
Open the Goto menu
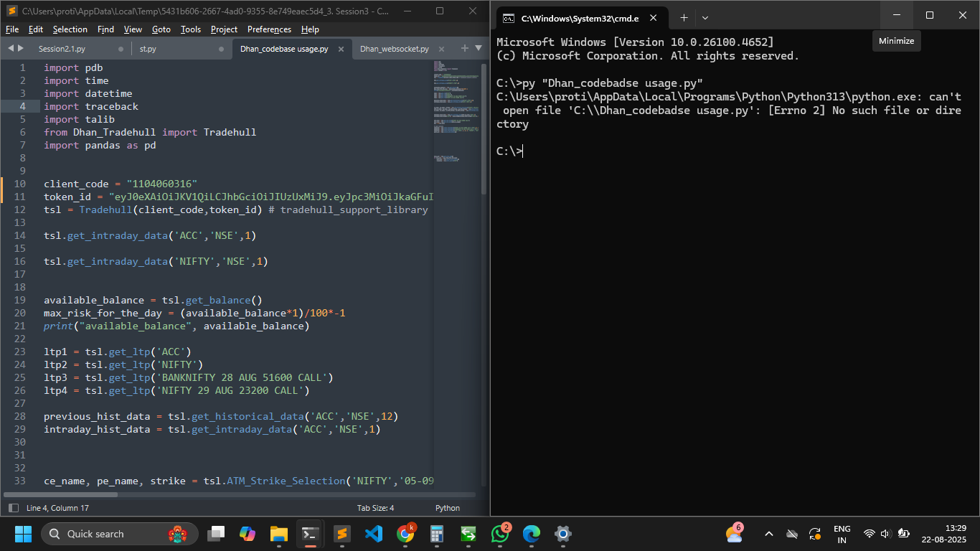coord(161,29)
